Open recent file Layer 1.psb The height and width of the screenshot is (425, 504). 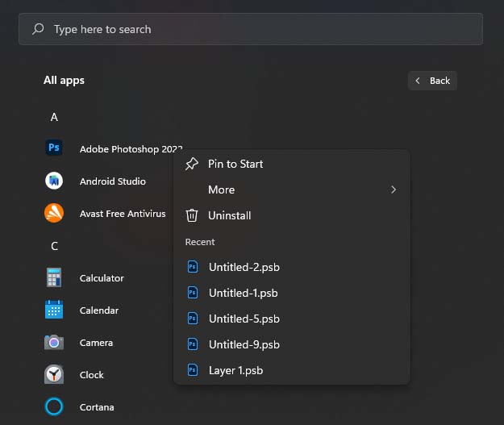click(x=235, y=370)
